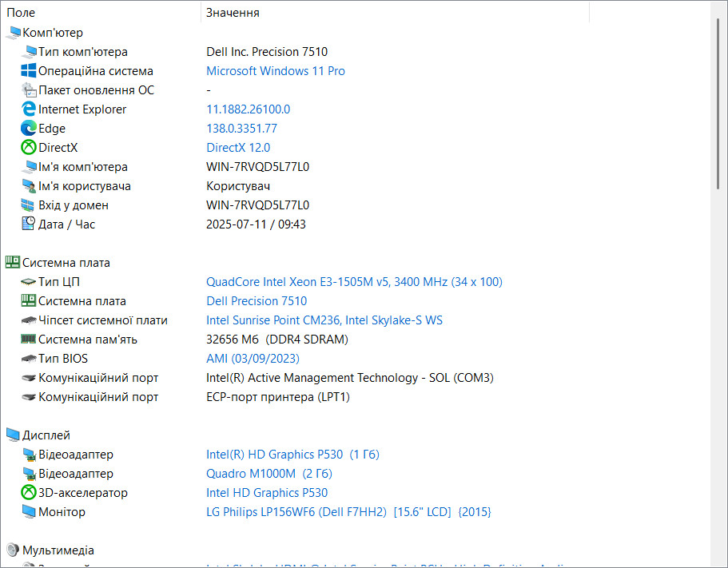
Task: Select the 3D-акселератор field label
Action: 82,492
